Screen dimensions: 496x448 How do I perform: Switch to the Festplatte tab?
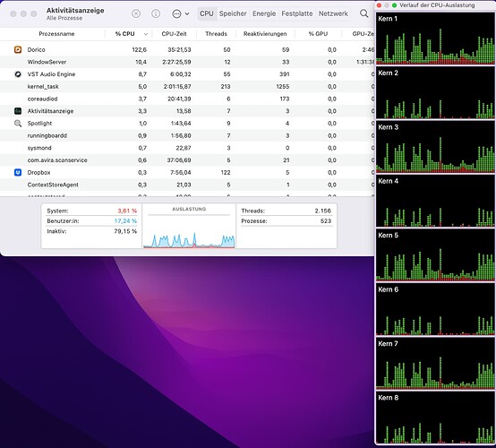(297, 13)
